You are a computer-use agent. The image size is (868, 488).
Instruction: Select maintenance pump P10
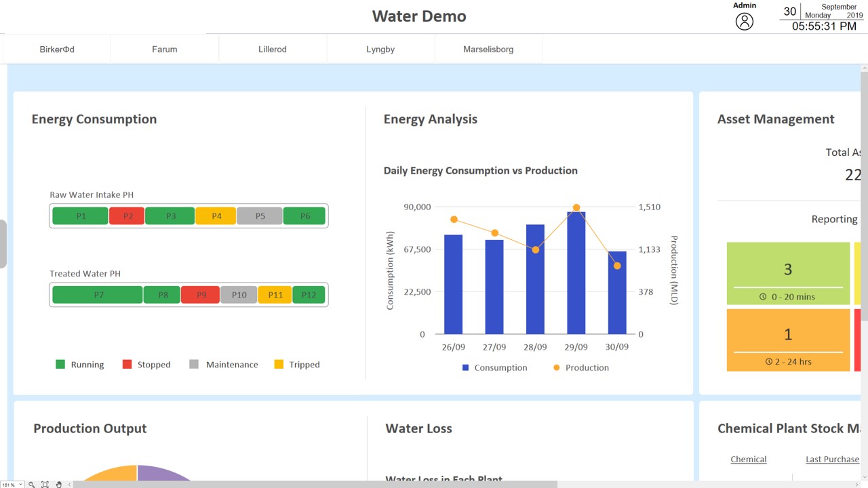239,295
